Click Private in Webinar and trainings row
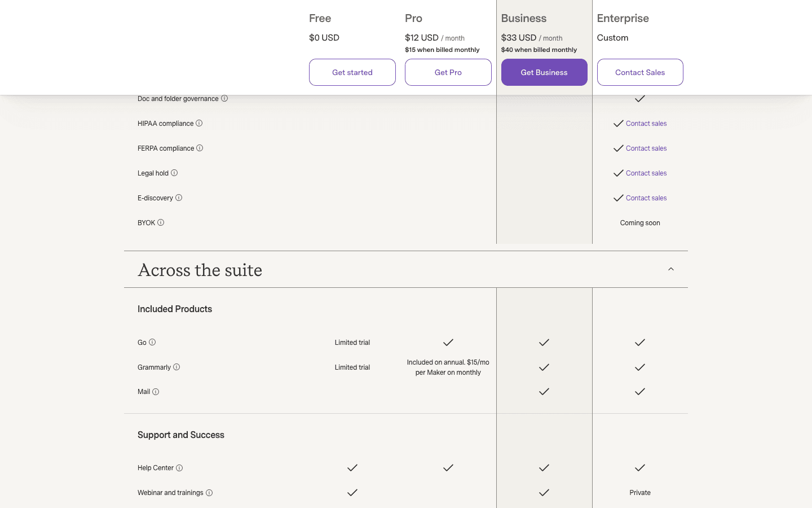 640,493
